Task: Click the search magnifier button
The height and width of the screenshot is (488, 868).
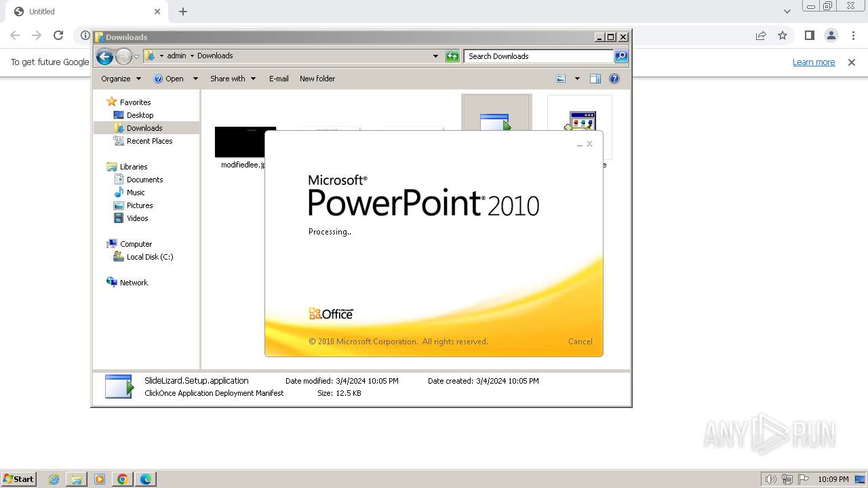Action: click(621, 56)
